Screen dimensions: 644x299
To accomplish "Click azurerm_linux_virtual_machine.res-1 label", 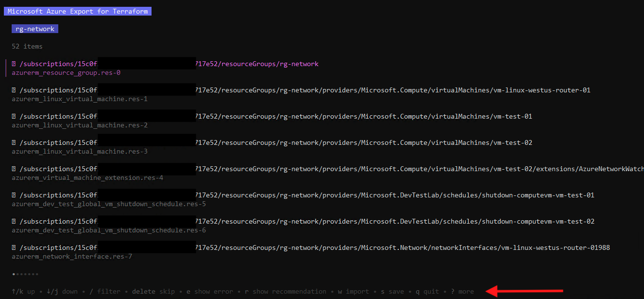I will coord(80,99).
